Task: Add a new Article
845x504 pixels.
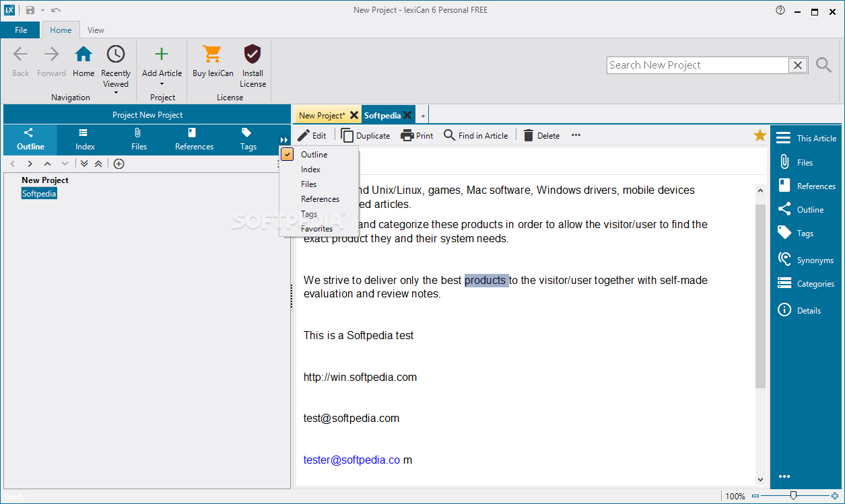Action: [x=162, y=66]
